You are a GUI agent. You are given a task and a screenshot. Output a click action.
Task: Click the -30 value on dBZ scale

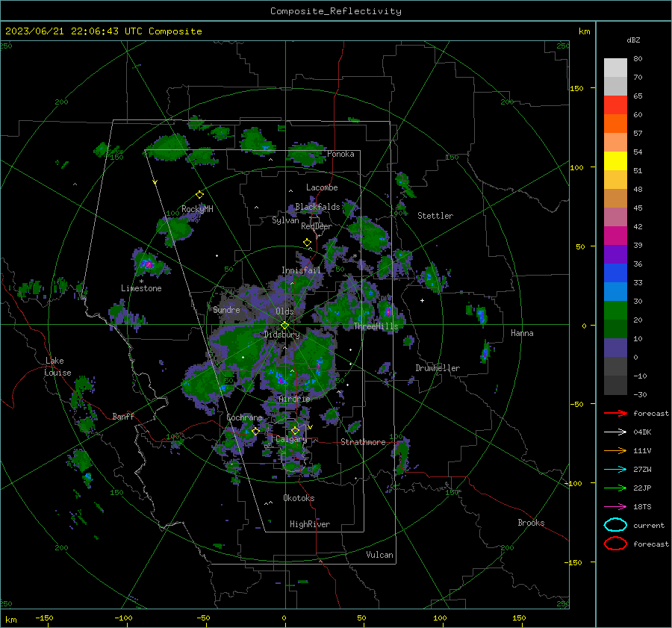[x=640, y=394]
